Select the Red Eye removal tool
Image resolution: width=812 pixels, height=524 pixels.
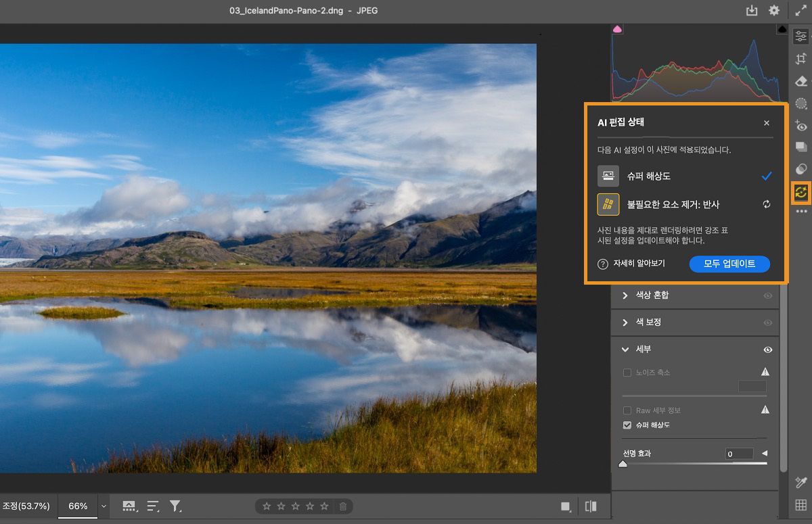801,126
